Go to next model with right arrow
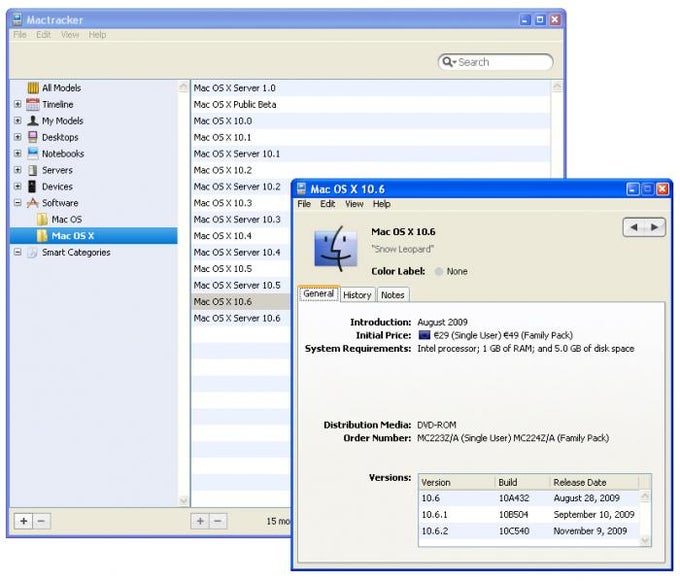 [x=654, y=227]
